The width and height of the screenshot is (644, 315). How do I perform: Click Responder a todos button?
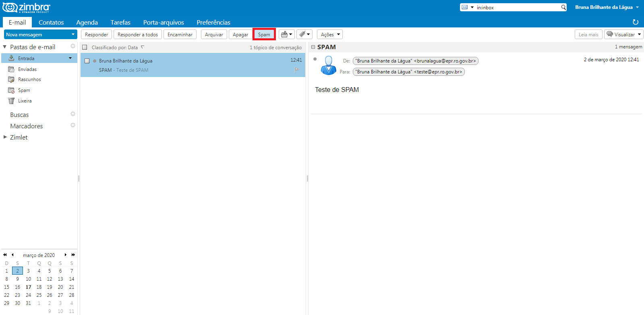(138, 34)
